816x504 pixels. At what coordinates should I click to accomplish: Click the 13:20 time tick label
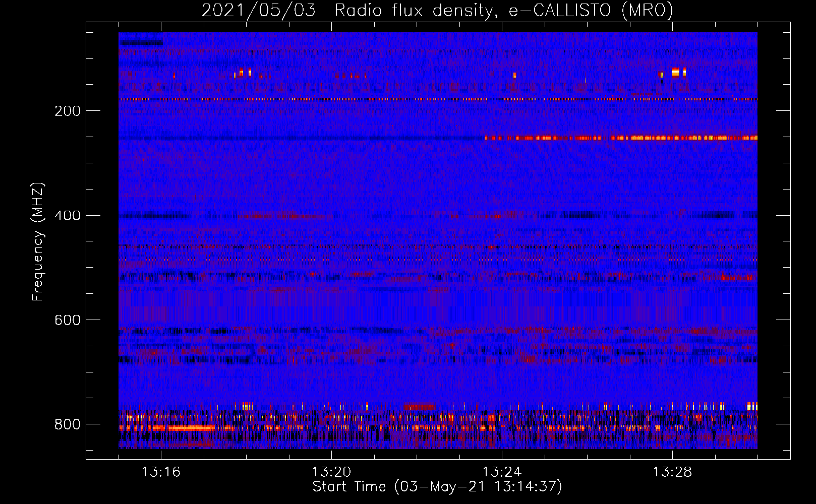331,472
